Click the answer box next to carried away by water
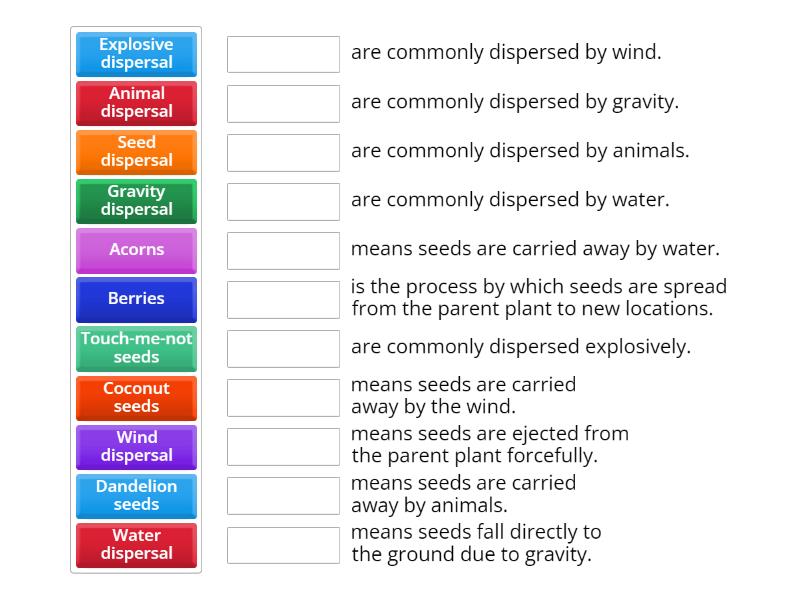 click(283, 250)
